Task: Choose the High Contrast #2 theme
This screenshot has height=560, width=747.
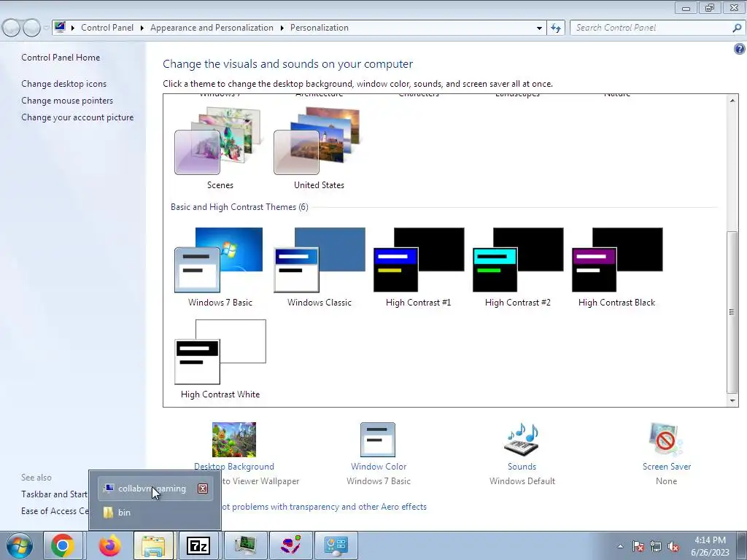Action: [x=518, y=267]
